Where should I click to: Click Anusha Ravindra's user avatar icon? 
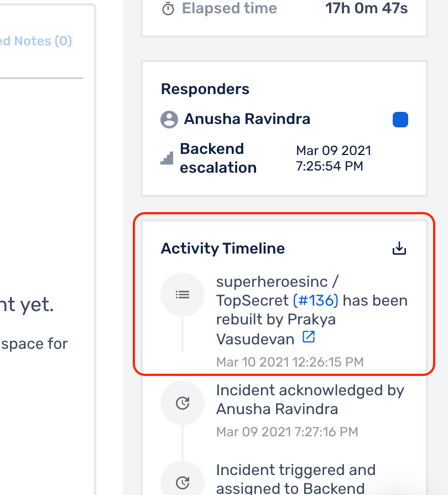click(x=169, y=120)
